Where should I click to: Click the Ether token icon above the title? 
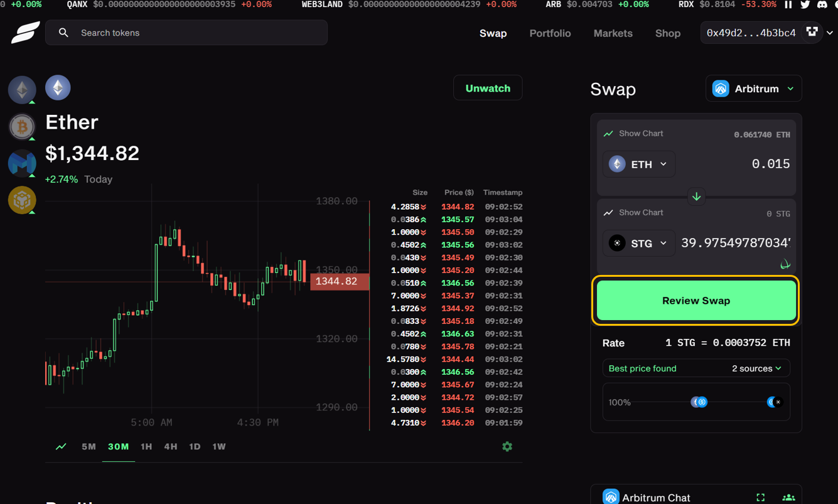[58, 88]
